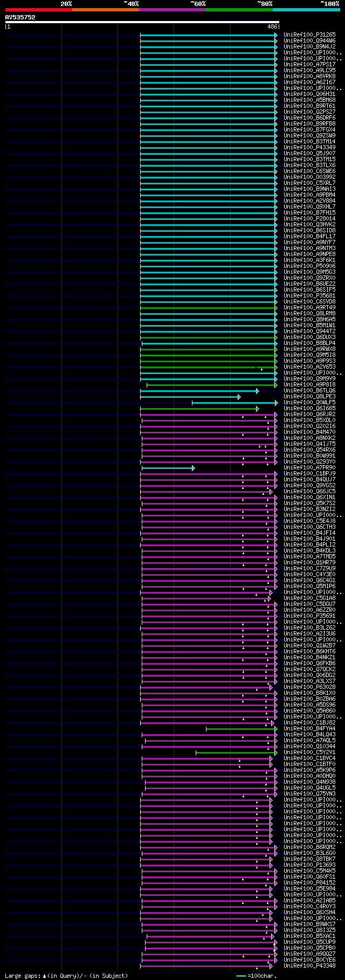Select label UniRef100_Q2PS27
The height and width of the screenshot is (980, 345).
coord(309,112)
